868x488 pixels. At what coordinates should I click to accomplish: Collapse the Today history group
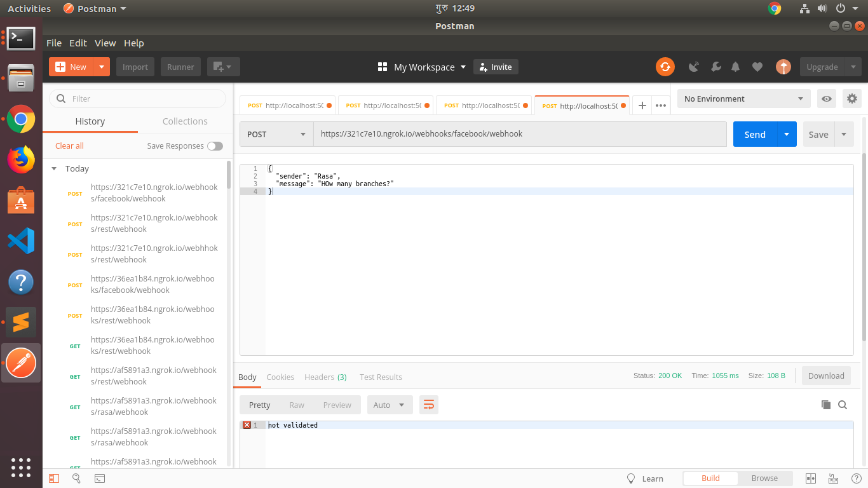point(53,168)
